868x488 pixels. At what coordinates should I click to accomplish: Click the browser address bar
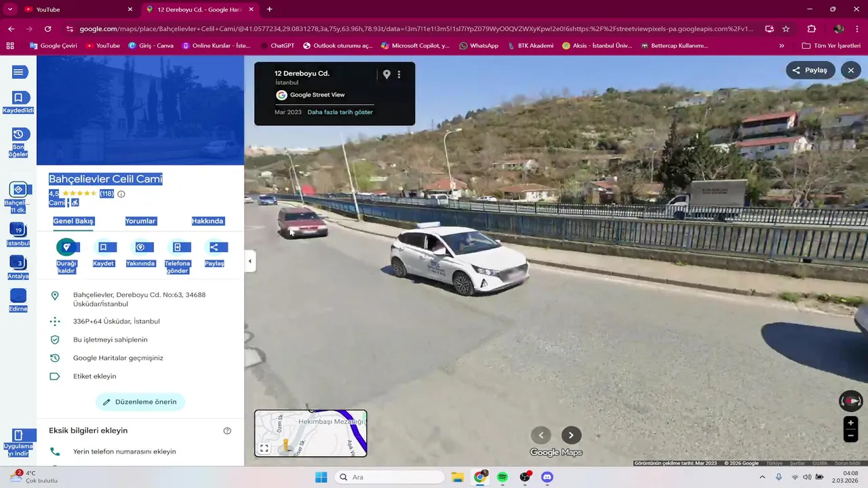pyautogui.click(x=415, y=28)
